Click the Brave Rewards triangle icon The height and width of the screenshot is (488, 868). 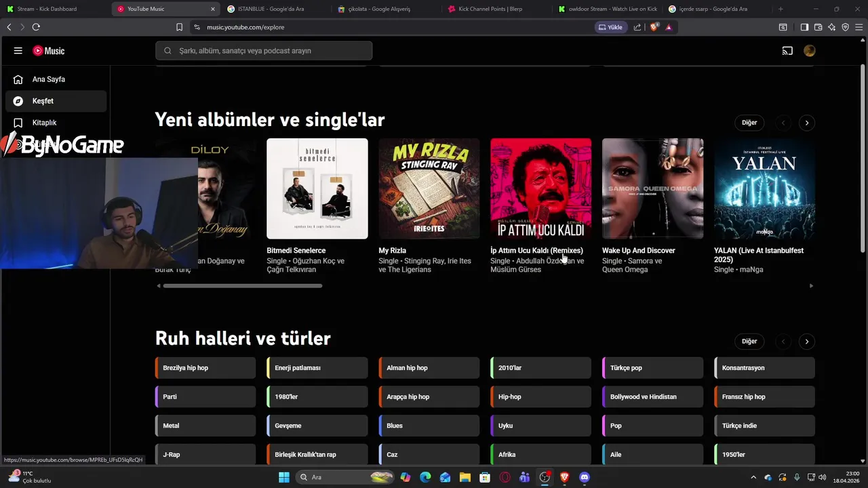point(669,27)
